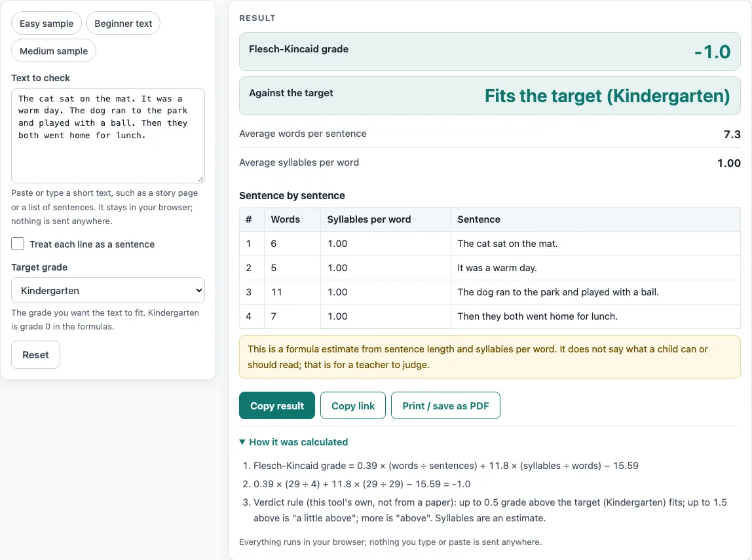Open the Target grade Kindergarten dropdown
Screen dimensions: 752x560
tap(108, 291)
